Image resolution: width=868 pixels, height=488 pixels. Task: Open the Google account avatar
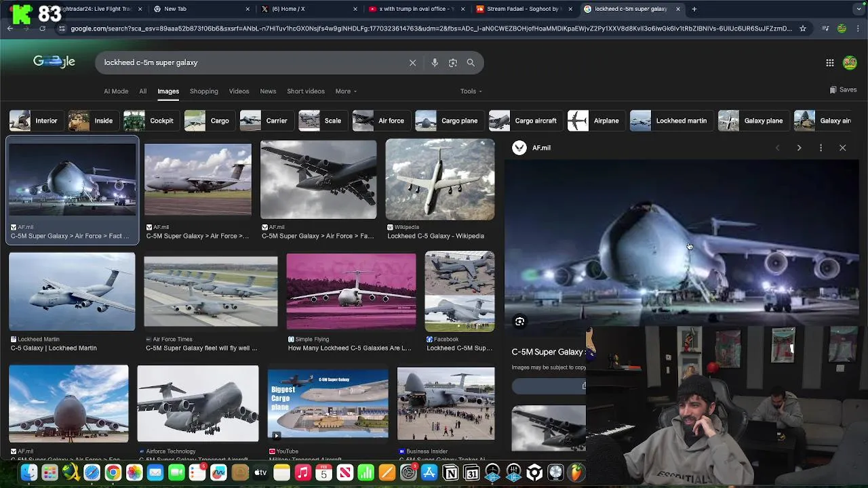coord(850,62)
